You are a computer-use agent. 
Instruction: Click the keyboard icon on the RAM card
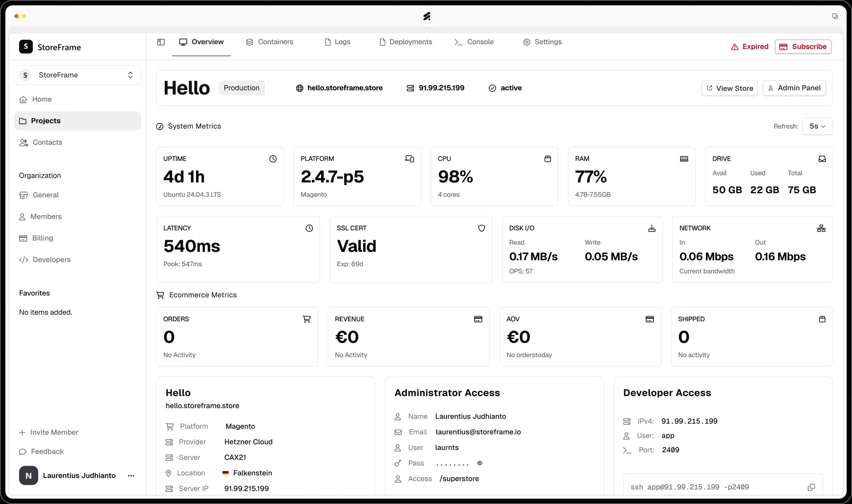(684, 159)
